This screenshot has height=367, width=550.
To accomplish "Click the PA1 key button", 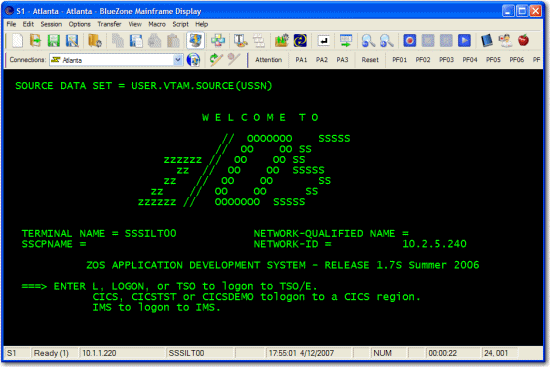I will pyautogui.click(x=301, y=60).
